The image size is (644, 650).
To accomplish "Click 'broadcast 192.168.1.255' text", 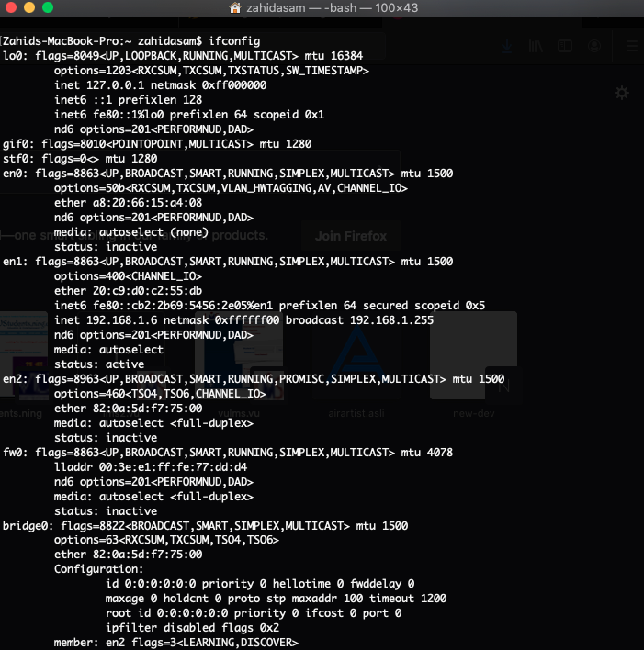I will [x=359, y=320].
